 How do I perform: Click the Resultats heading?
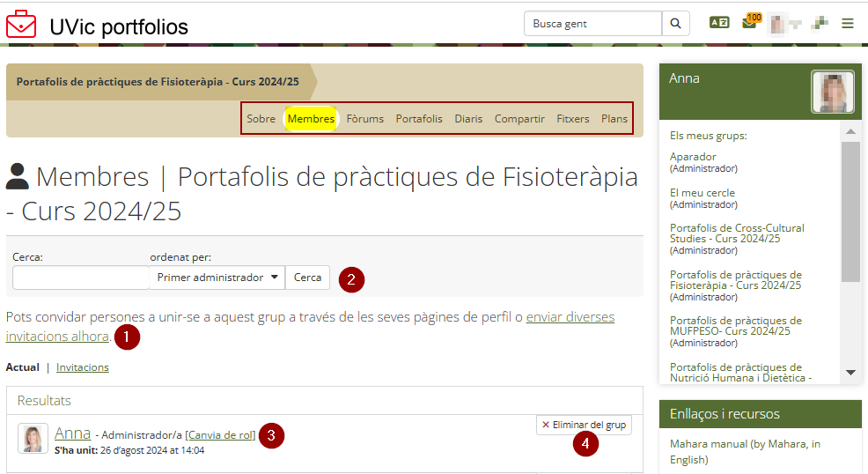pyautogui.click(x=44, y=400)
